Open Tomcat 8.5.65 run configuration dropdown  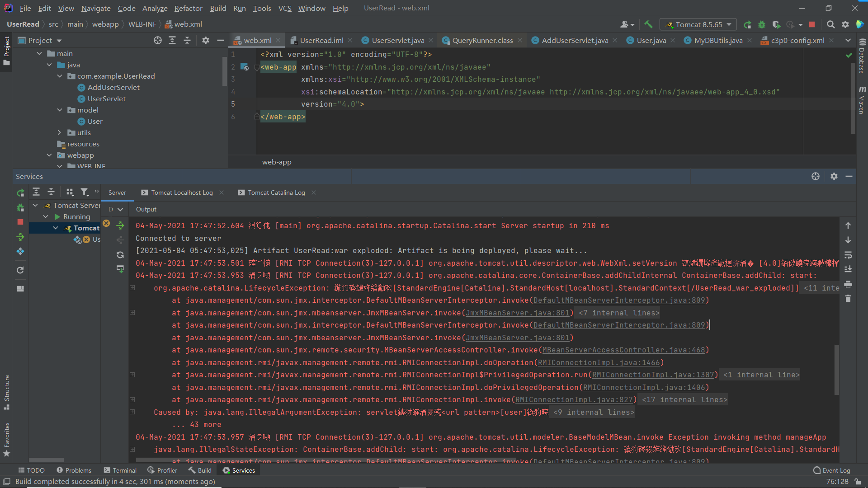coord(698,24)
